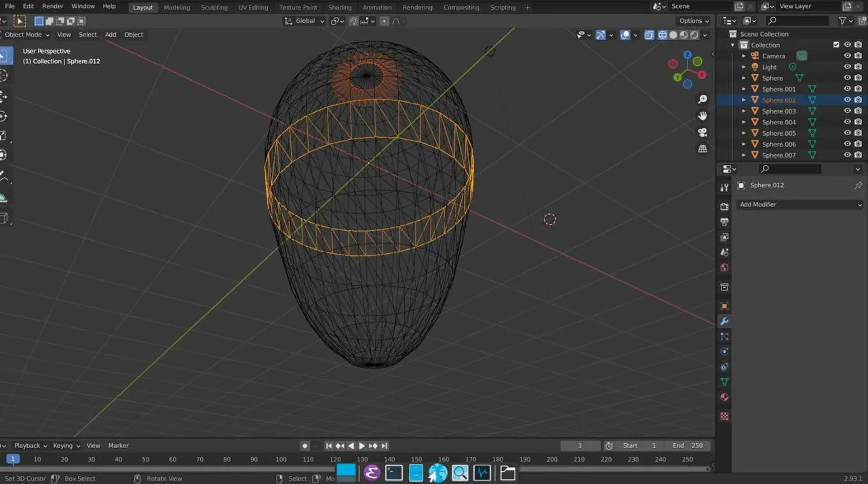
Task: Open the Physics properties tab
Action: click(724, 351)
